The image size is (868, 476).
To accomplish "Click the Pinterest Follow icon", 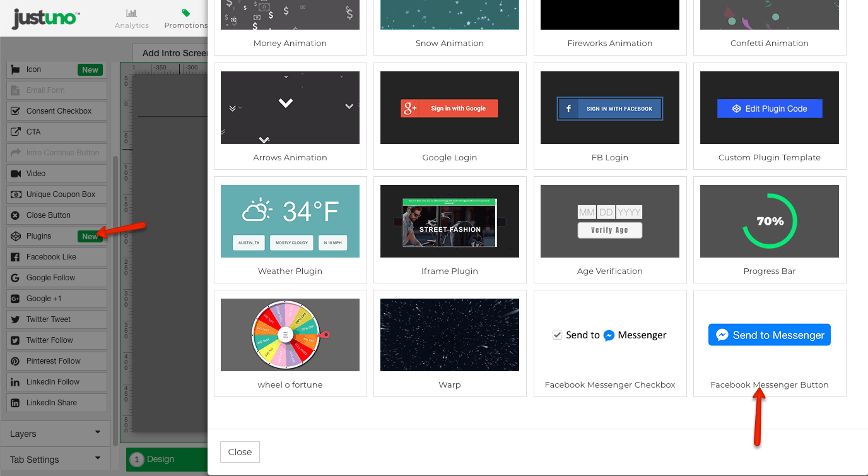I will click(x=15, y=361).
